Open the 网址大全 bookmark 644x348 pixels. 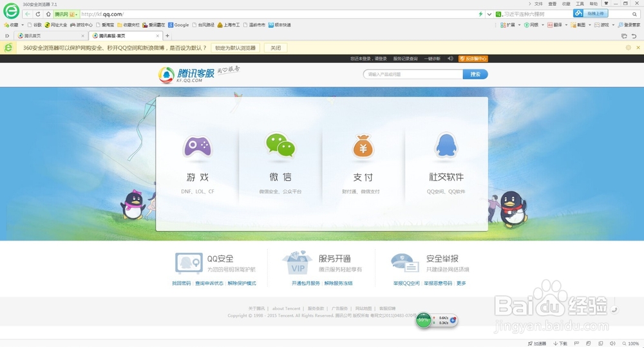(x=56, y=25)
